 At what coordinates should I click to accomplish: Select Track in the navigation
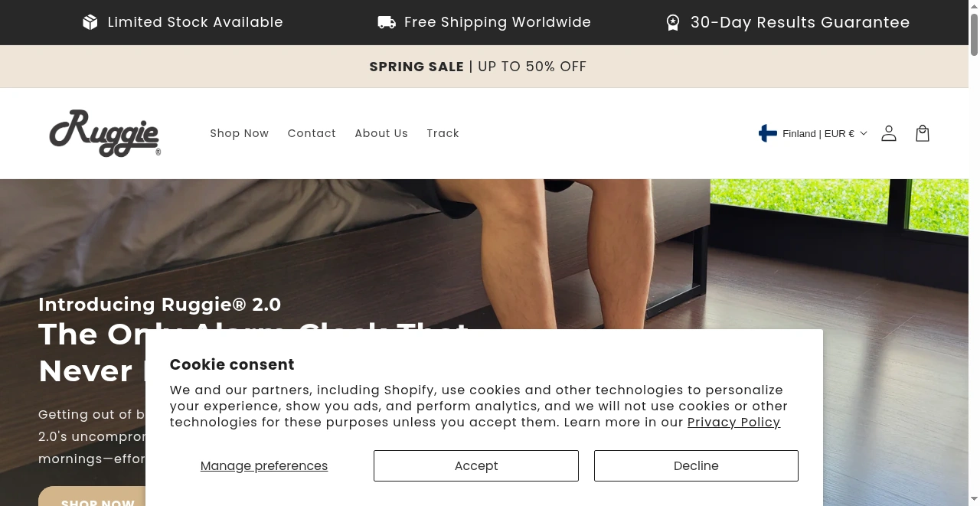coord(443,133)
